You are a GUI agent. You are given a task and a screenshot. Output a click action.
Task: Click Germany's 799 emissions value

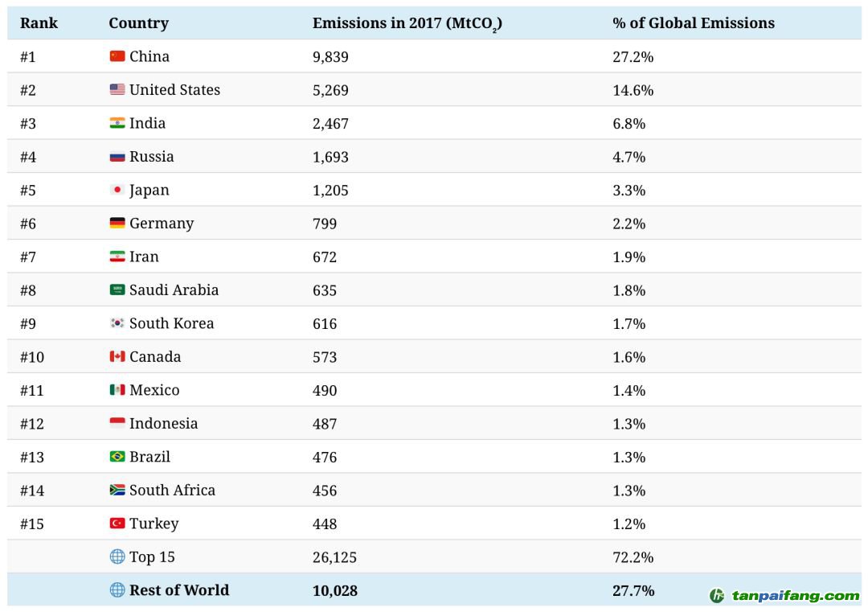point(325,224)
